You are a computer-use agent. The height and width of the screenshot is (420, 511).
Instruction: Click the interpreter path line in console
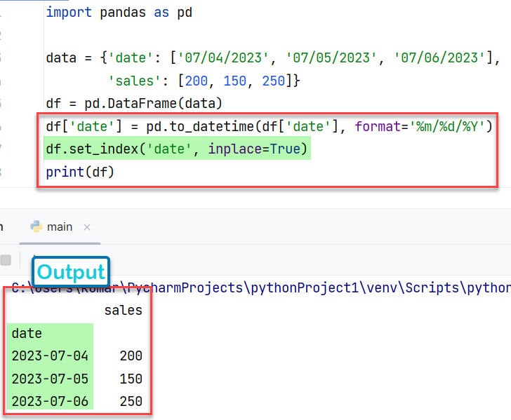coord(261,287)
